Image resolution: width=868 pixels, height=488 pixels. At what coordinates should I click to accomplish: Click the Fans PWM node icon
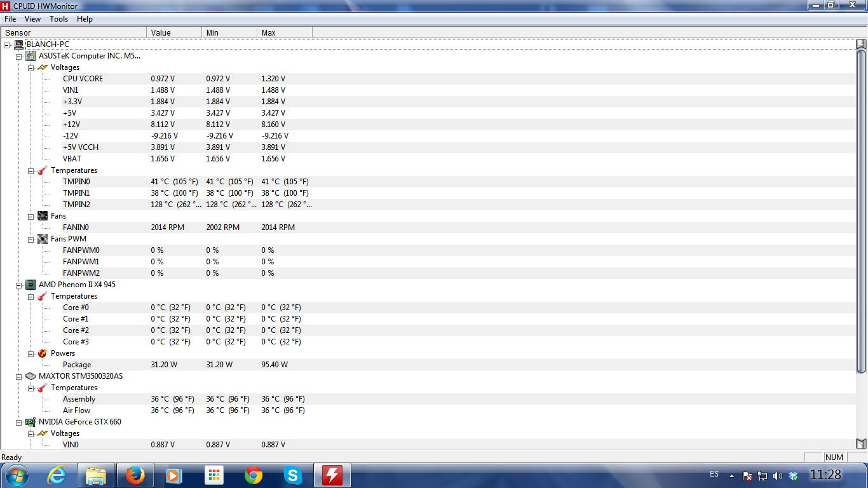coord(43,239)
